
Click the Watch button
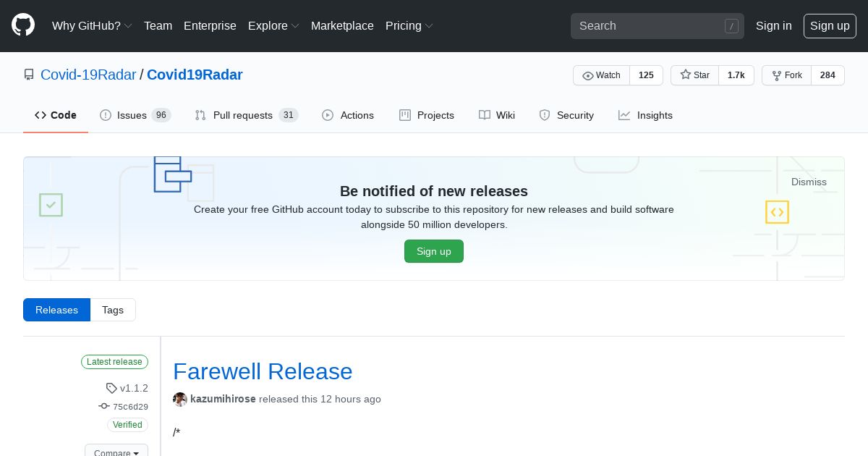(x=602, y=75)
